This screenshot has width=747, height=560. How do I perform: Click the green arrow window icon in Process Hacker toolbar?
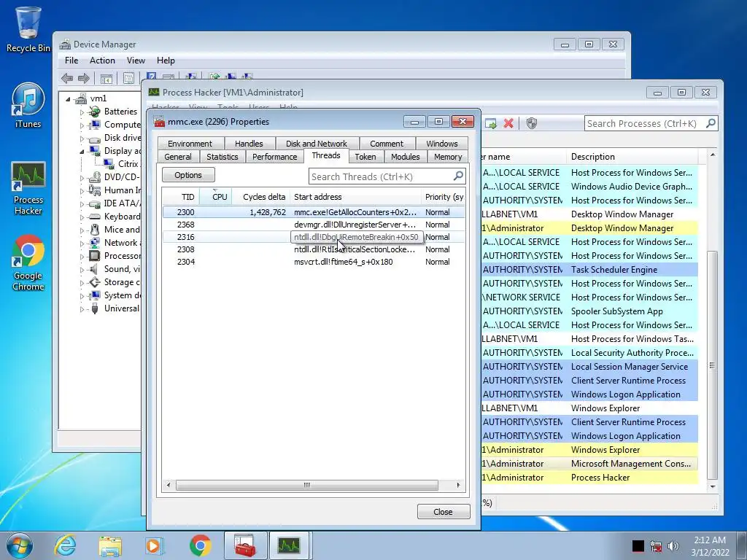[x=490, y=123]
